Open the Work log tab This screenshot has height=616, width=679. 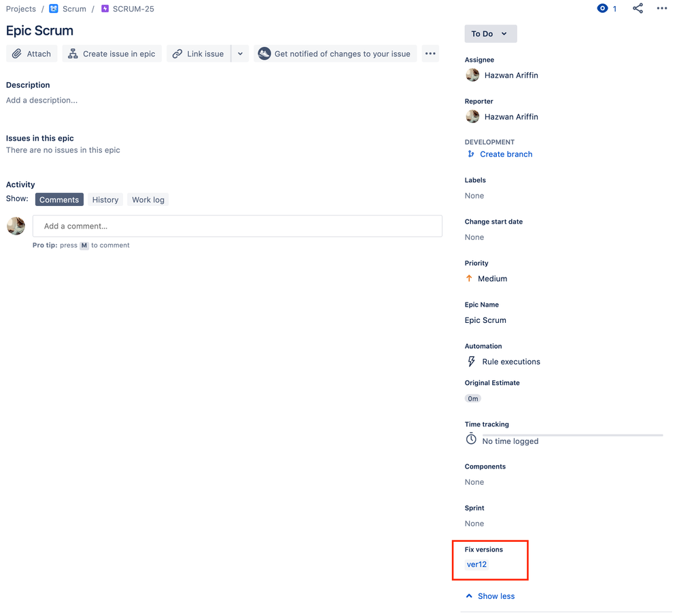(147, 199)
